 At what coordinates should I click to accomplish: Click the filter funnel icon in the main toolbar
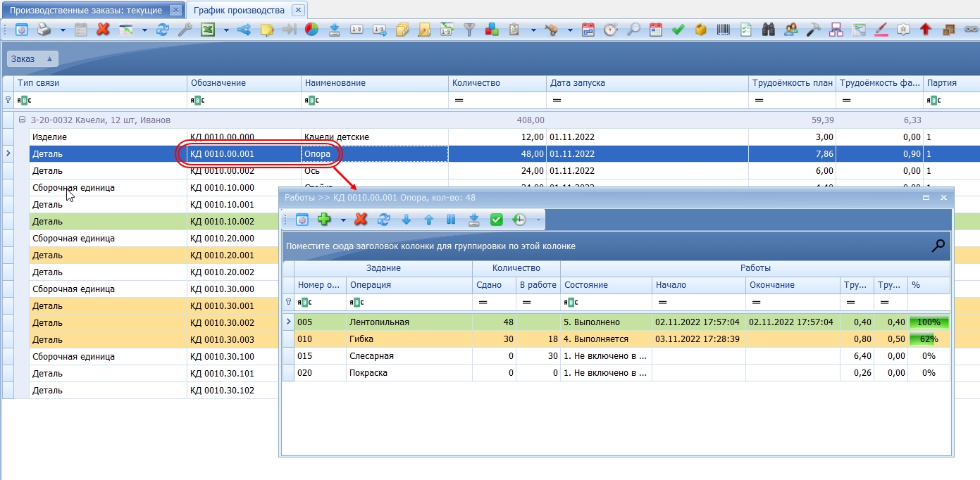pyautogui.click(x=470, y=30)
